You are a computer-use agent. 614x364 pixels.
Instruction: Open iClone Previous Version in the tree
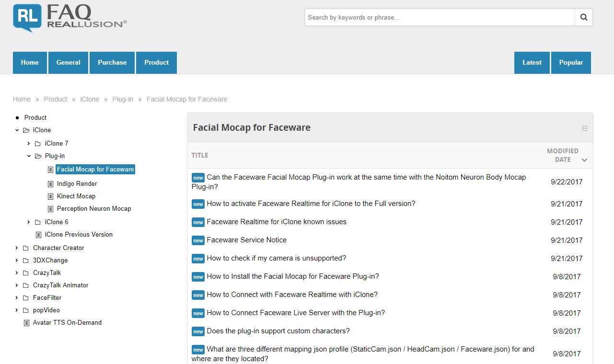[x=79, y=234]
